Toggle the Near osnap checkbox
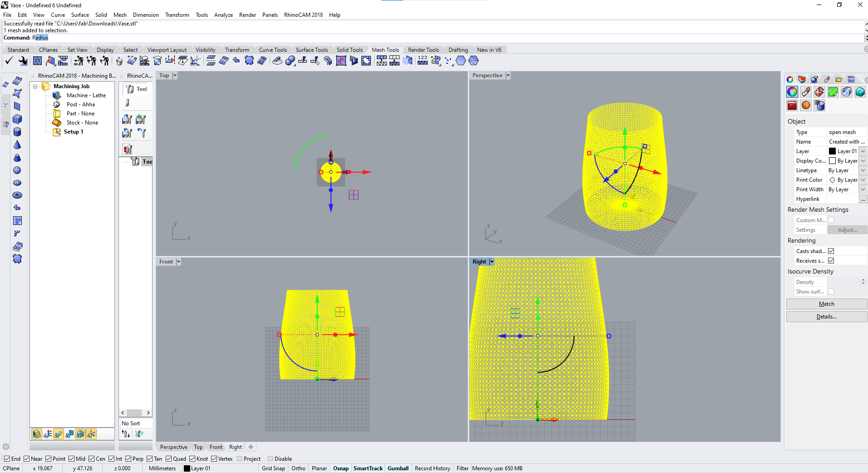868x473 pixels. (26, 459)
